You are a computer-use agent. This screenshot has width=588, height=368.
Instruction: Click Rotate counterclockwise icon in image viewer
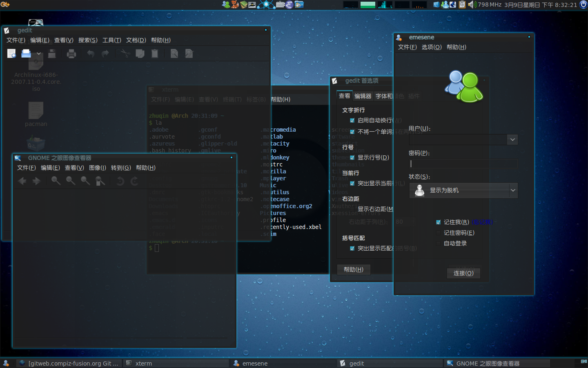(x=120, y=181)
